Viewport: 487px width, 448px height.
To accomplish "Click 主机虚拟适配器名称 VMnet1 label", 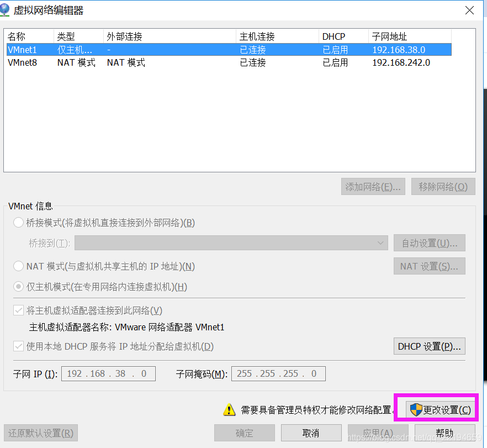I will [x=126, y=327].
